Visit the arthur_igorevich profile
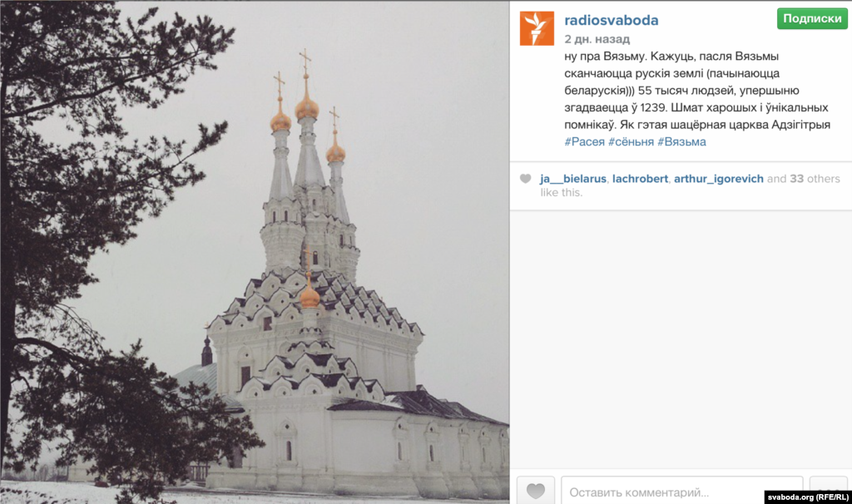 [719, 179]
